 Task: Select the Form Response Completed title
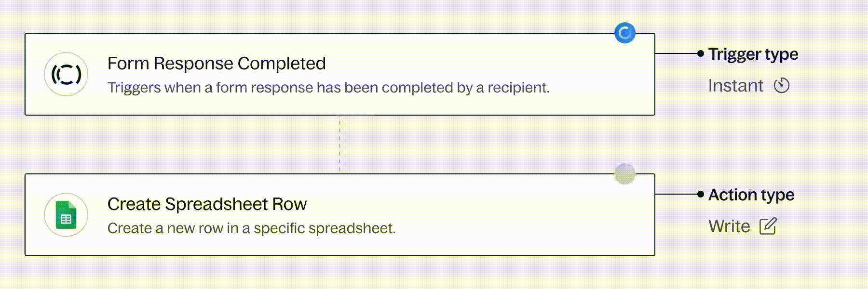pyautogui.click(x=217, y=64)
